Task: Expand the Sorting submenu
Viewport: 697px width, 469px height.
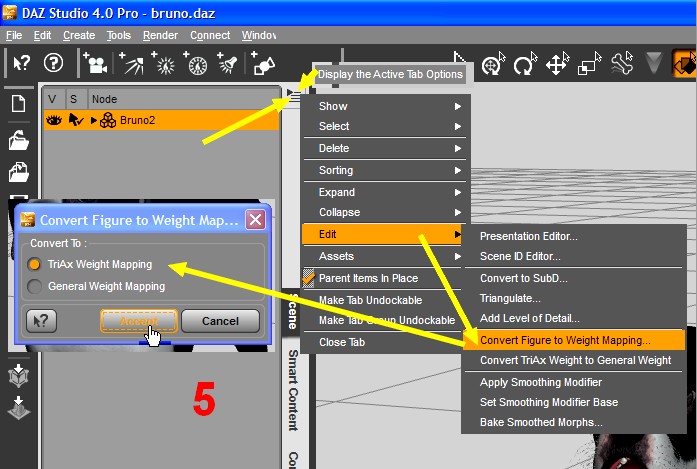Action: (x=385, y=170)
